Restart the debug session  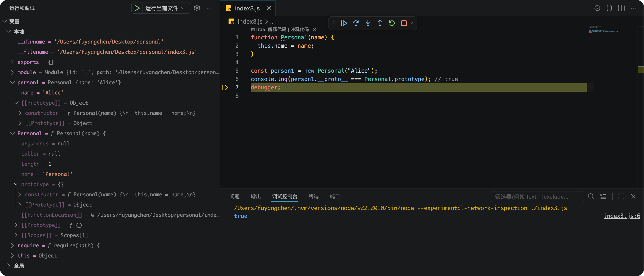tap(392, 23)
